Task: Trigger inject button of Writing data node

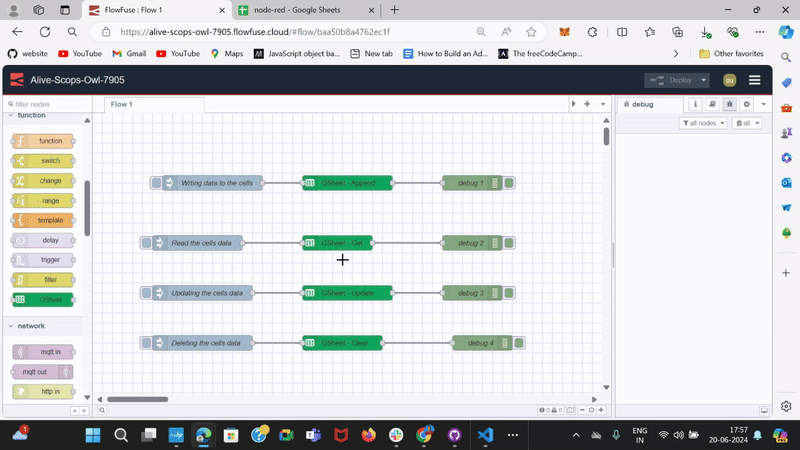Action: click(x=157, y=183)
